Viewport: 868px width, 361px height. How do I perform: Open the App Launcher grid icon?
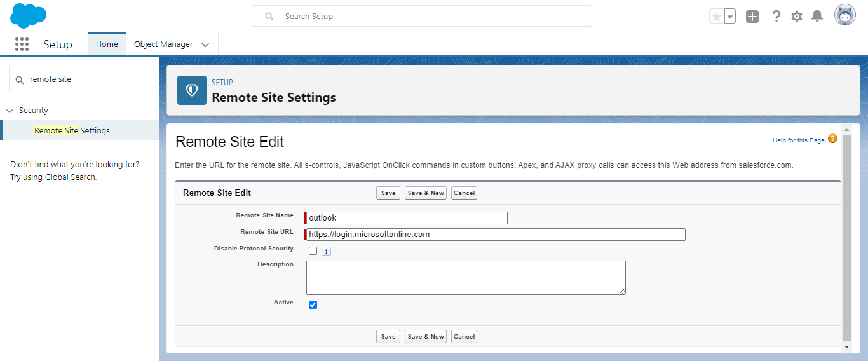[x=22, y=44]
